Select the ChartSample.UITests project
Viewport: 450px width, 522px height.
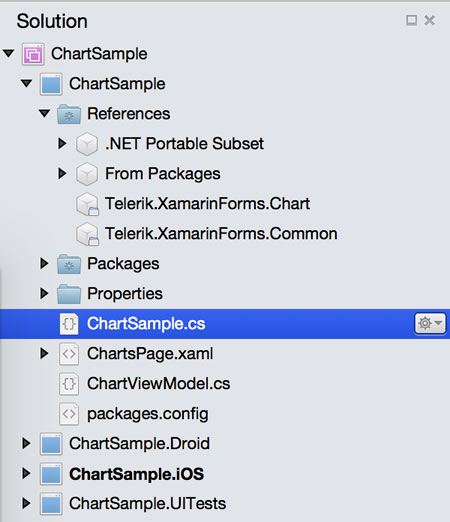click(147, 504)
